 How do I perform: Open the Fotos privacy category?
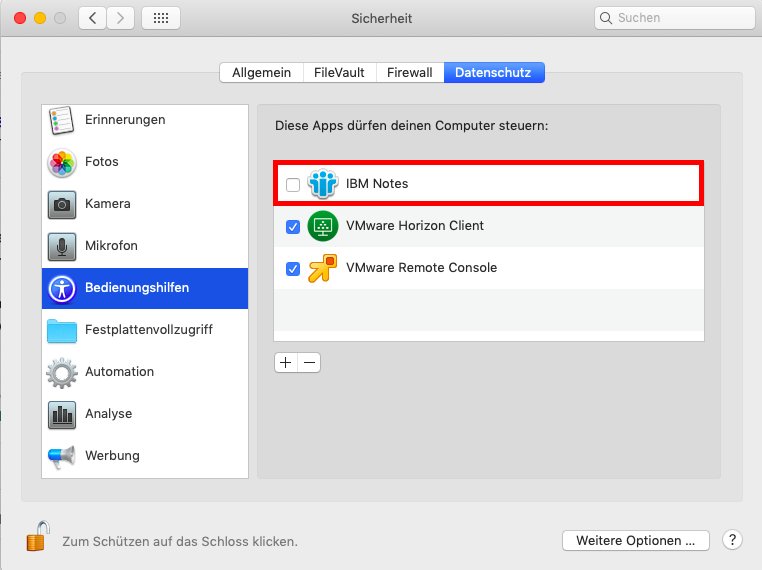click(145, 162)
